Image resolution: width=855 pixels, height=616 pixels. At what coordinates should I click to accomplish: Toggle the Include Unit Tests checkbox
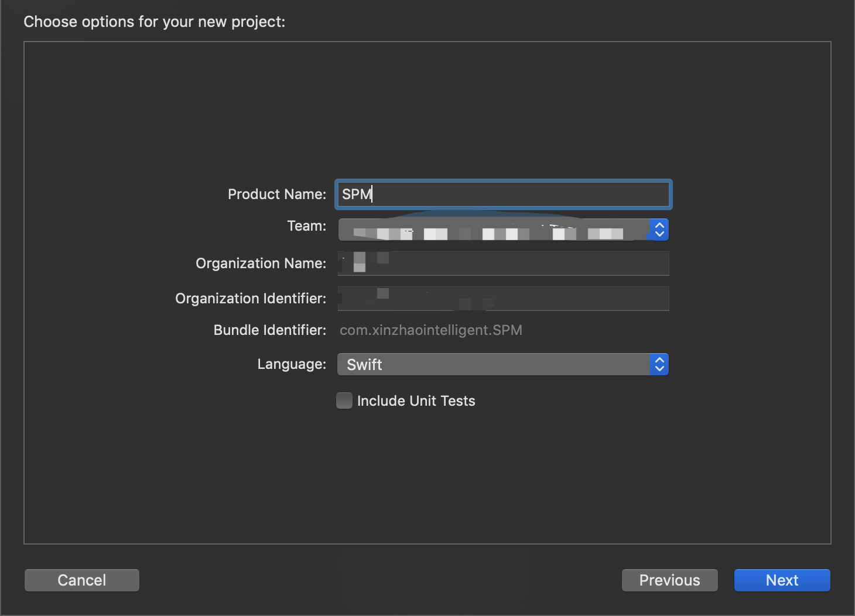(344, 401)
